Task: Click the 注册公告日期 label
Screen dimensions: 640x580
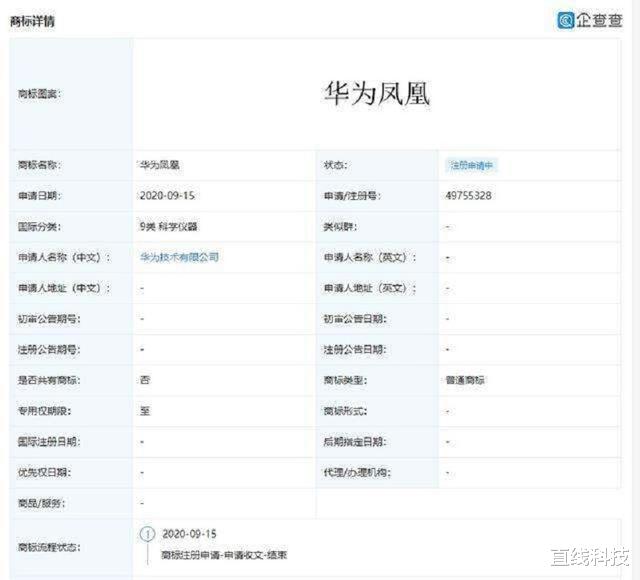Action: [x=355, y=350]
